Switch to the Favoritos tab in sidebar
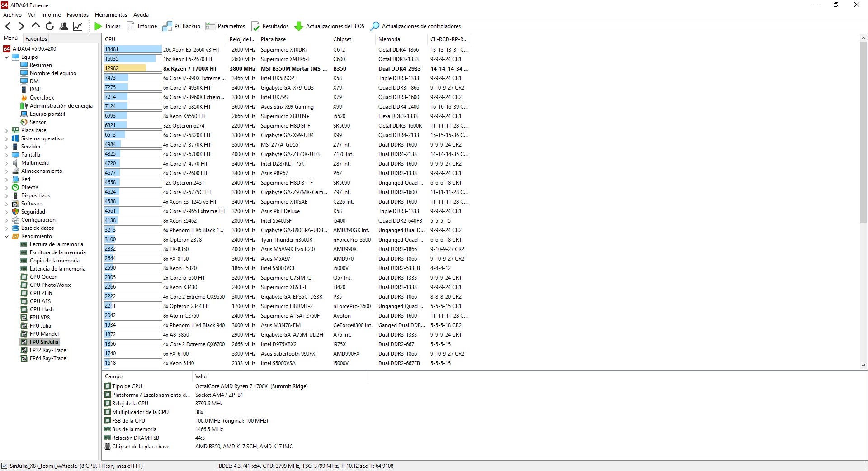Screen dimensions: 868x471 click(x=36, y=39)
